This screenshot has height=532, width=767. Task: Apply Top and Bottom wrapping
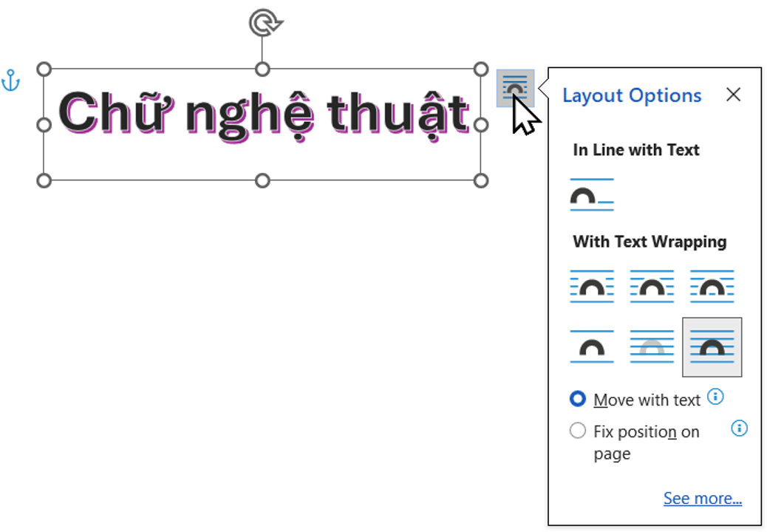[x=591, y=347]
